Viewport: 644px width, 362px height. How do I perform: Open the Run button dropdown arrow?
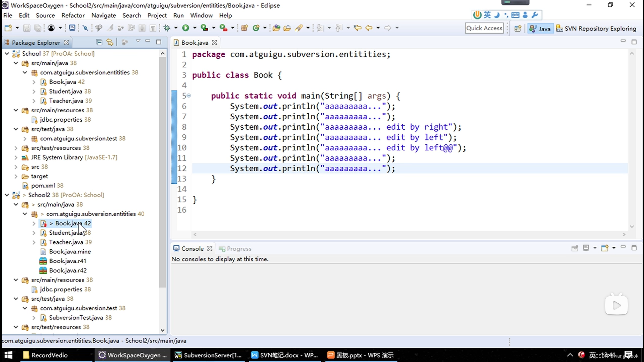(195, 28)
